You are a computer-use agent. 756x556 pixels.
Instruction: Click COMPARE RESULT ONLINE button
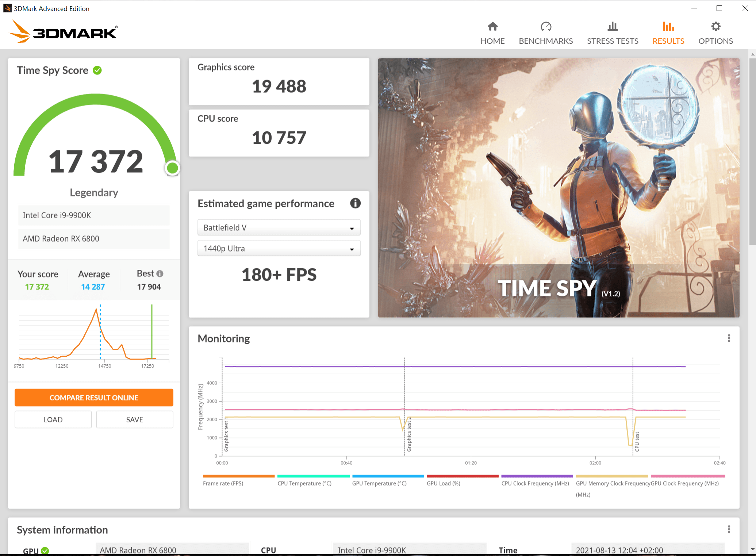pyautogui.click(x=94, y=397)
